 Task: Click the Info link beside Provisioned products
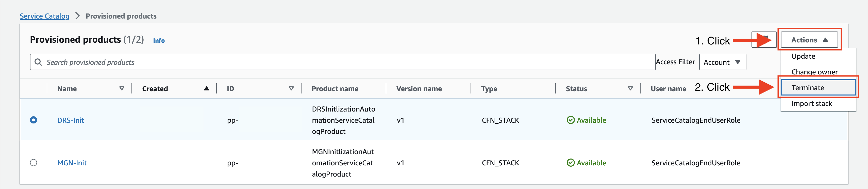coord(159,40)
